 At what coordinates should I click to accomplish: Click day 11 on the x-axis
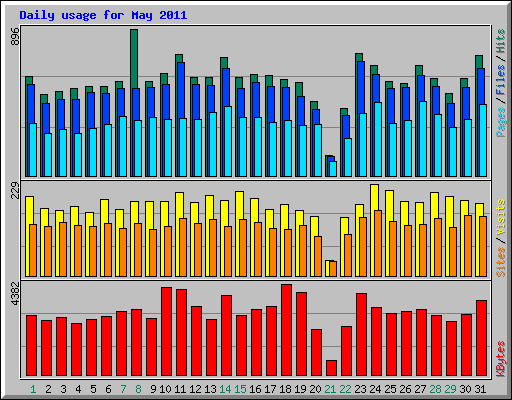pyautogui.click(x=180, y=389)
